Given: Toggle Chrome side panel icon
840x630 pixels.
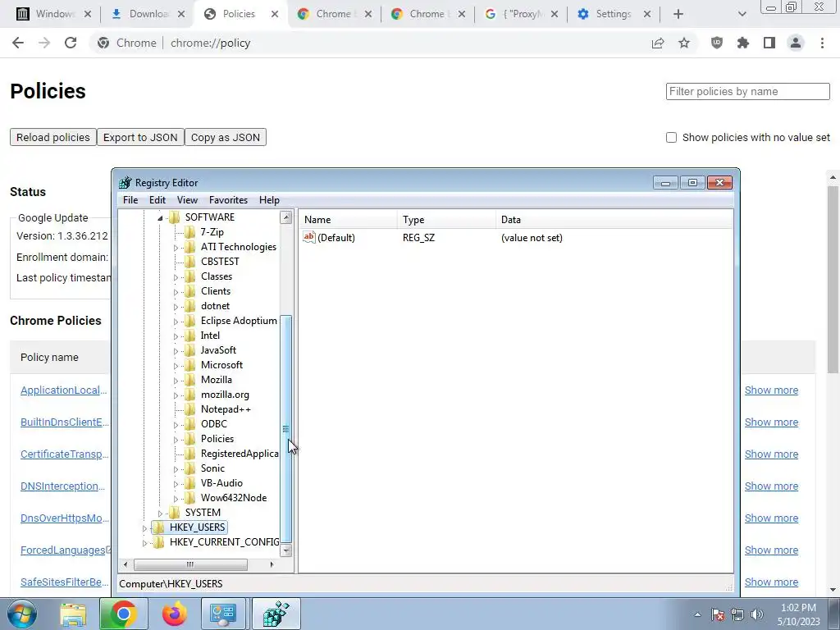Looking at the screenshot, I should coord(769,43).
